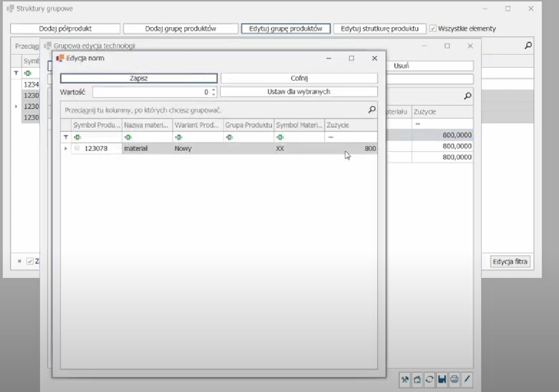Open filter operator under Symbol Produktu column
The image size is (559, 392).
77,137
